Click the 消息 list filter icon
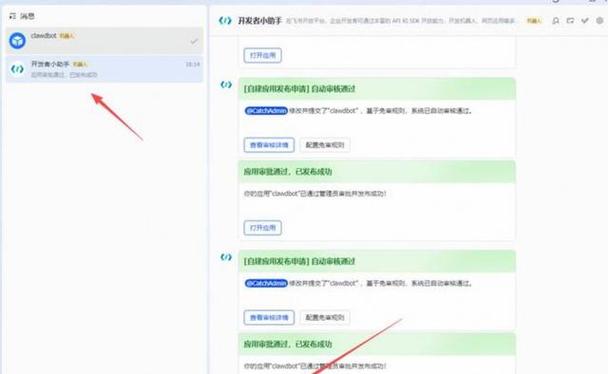This screenshot has height=374, width=608. [x=12, y=16]
